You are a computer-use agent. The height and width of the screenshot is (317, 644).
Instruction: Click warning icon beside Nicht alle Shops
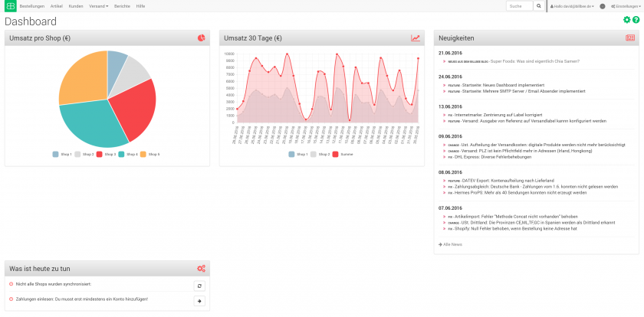click(11, 284)
